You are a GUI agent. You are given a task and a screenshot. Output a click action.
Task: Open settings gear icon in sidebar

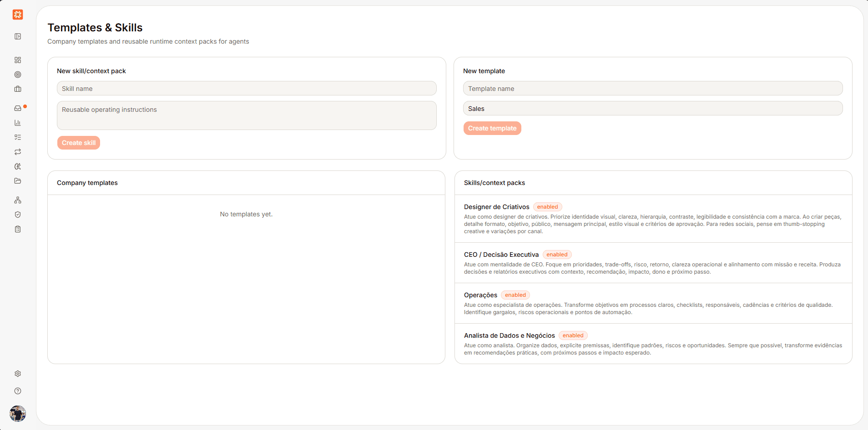tap(18, 374)
